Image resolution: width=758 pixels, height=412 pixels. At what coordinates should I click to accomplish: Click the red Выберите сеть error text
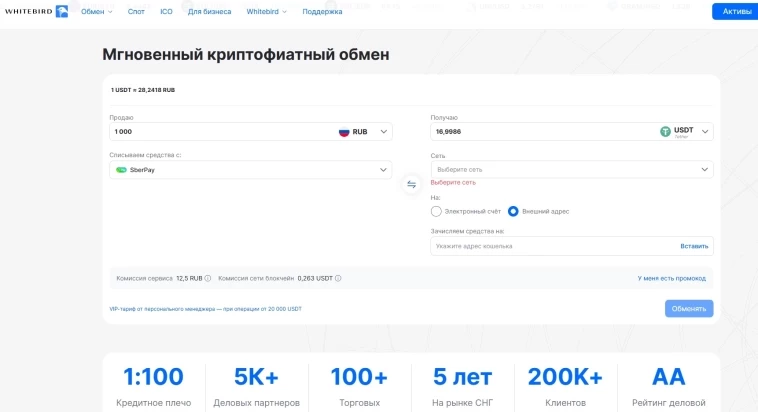pos(453,183)
